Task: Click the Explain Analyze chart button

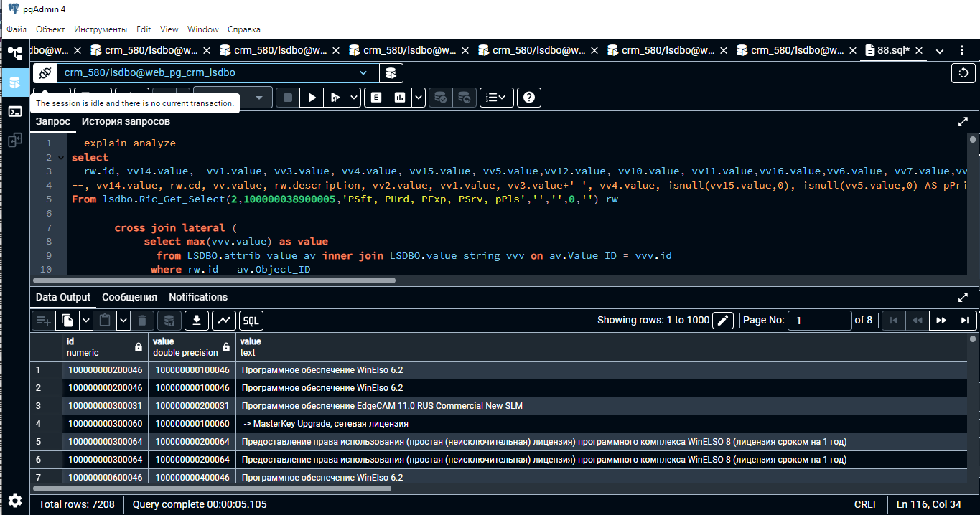Action: (x=400, y=98)
